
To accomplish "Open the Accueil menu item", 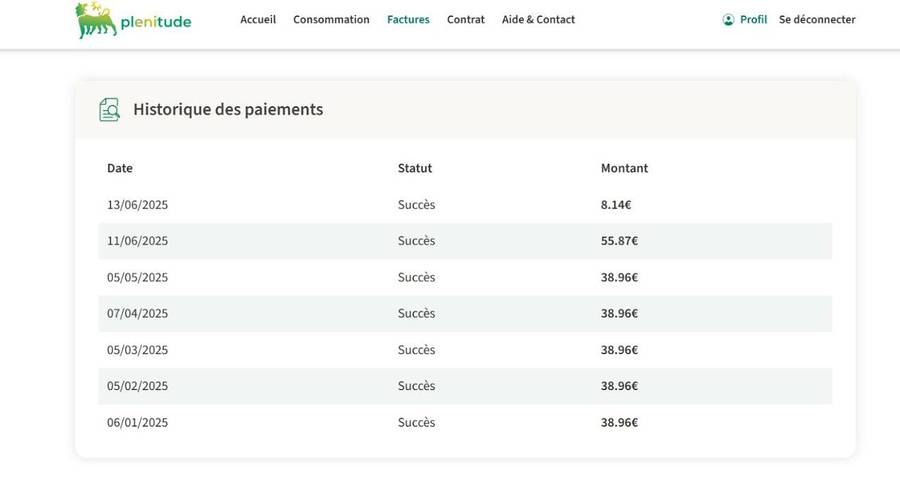I will click(x=258, y=20).
